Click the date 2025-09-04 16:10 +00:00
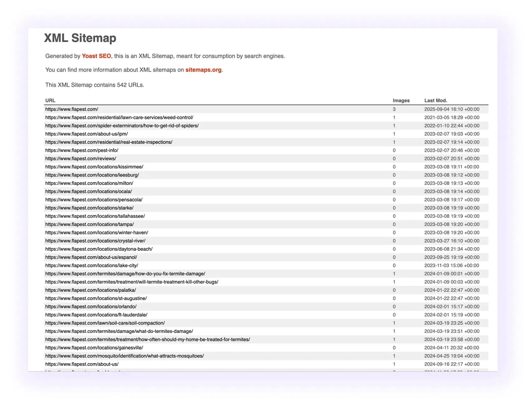This screenshot has height=406, width=532. [x=452, y=109]
